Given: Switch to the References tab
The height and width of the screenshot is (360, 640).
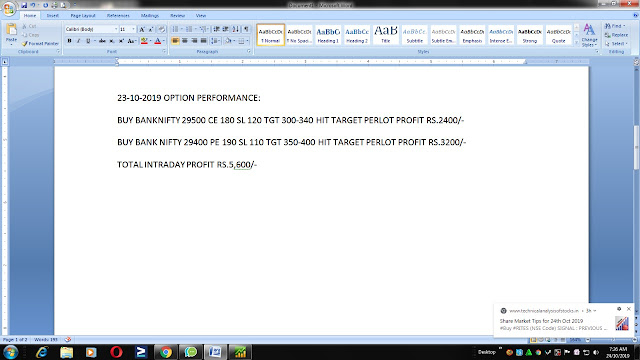Looking at the screenshot, I should point(118,16).
